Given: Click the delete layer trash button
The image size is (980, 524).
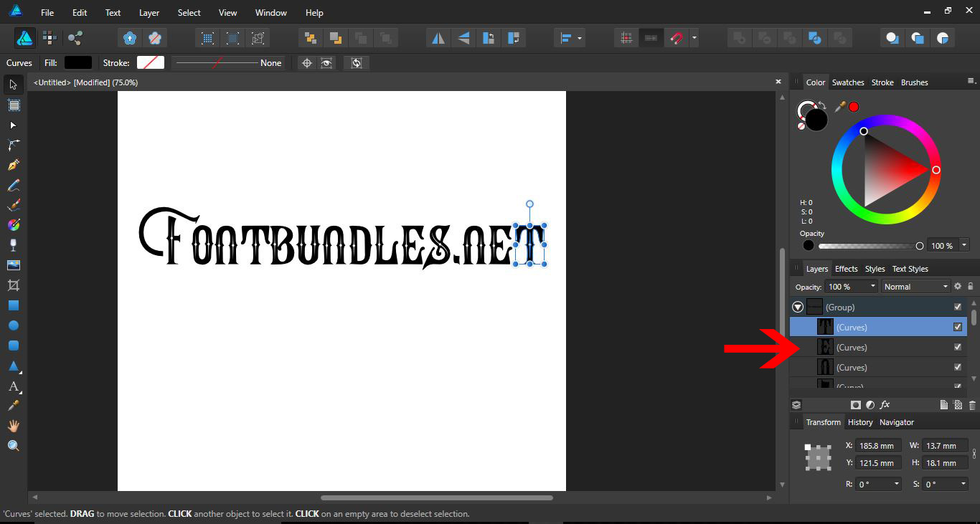Looking at the screenshot, I should 972,405.
